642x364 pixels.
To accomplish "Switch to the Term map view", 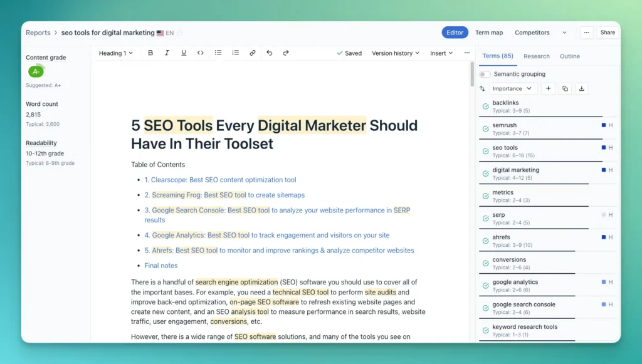I will (489, 33).
